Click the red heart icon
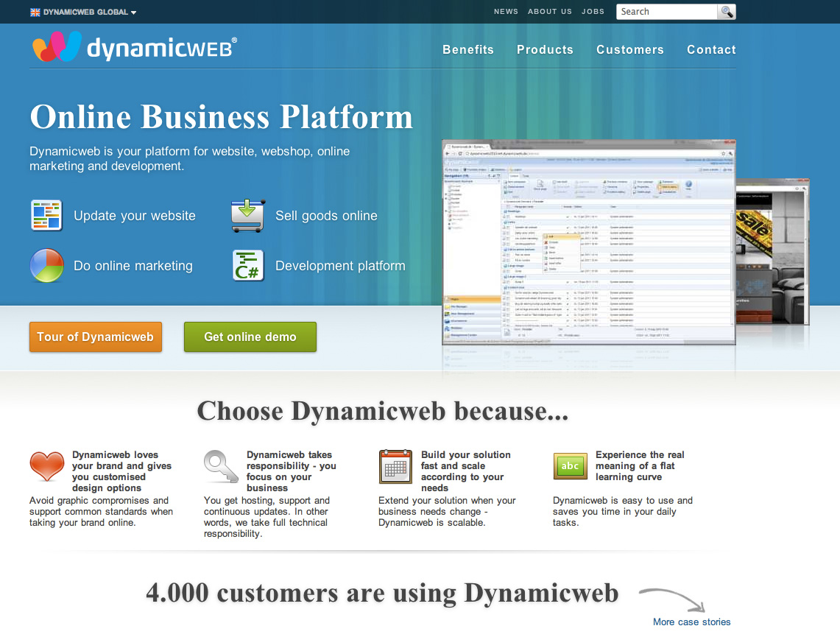The image size is (840, 637). coord(46,466)
